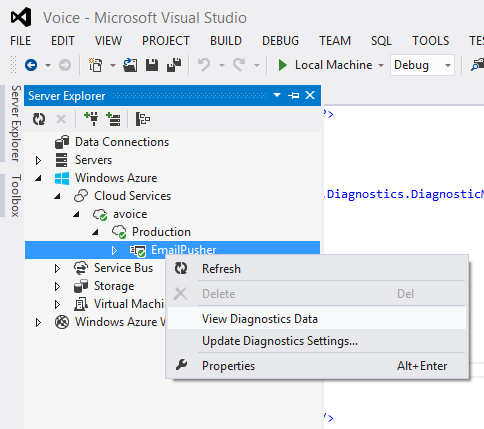Click the Local Machine start button label
The height and width of the screenshot is (429, 484).
pyautogui.click(x=333, y=65)
